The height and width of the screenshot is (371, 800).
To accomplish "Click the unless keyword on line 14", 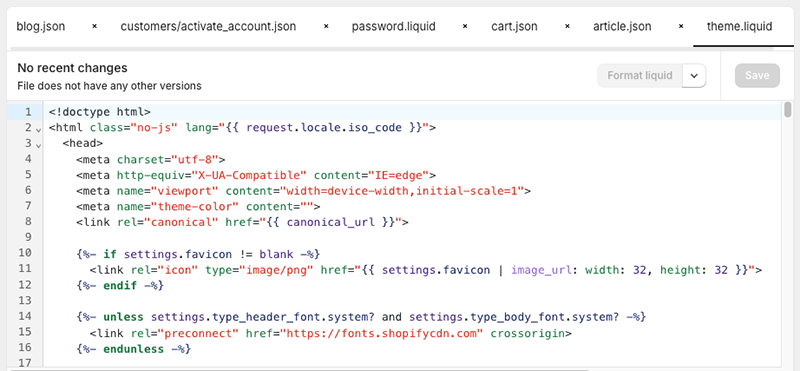I will point(123,317).
